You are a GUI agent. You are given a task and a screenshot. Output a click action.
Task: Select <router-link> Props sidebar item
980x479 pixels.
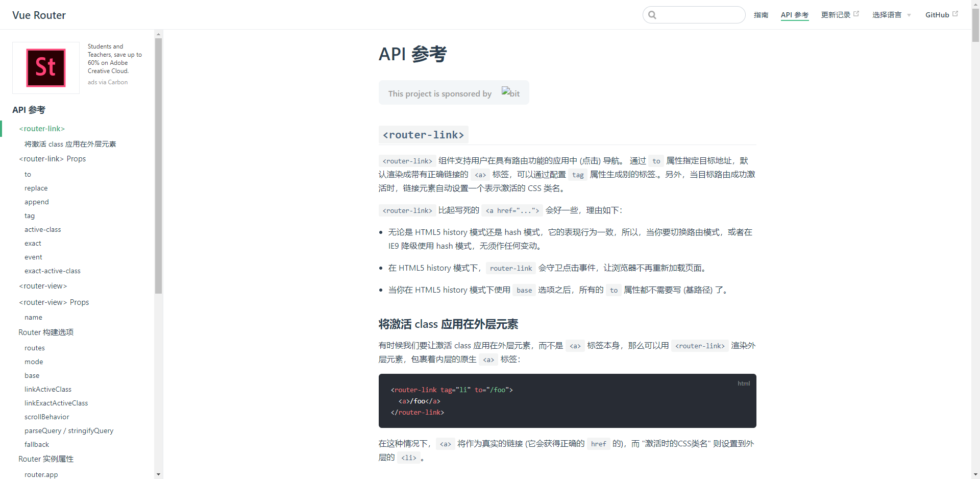point(53,159)
